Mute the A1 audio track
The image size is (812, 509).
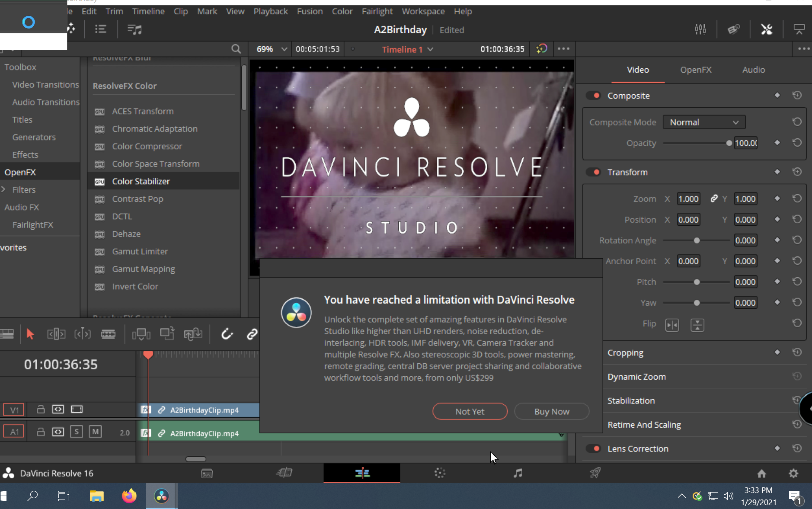(96, 432)
